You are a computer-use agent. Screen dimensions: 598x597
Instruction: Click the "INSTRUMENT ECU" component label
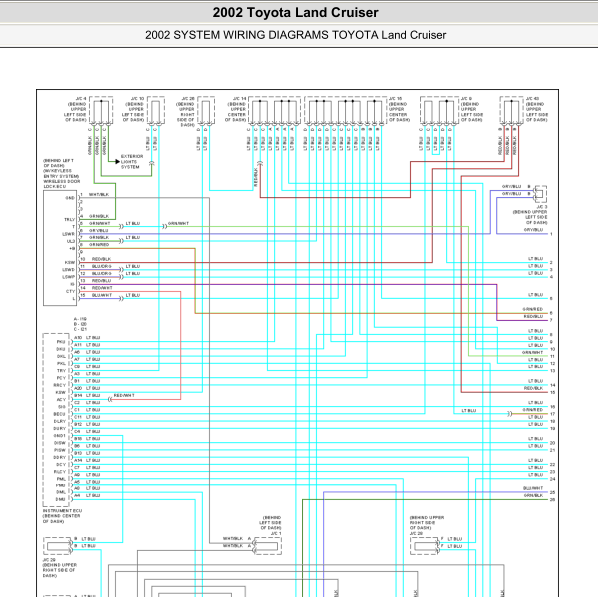[x=62, y=510]
